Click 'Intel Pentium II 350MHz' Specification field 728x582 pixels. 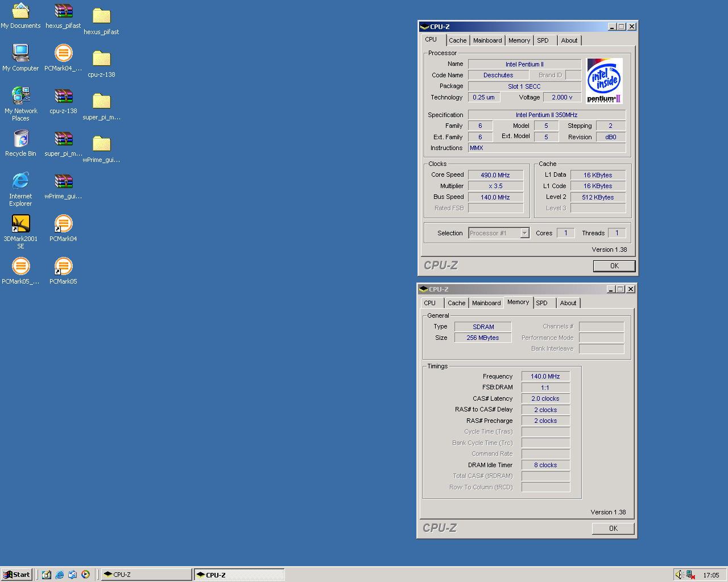pos(547,115)
